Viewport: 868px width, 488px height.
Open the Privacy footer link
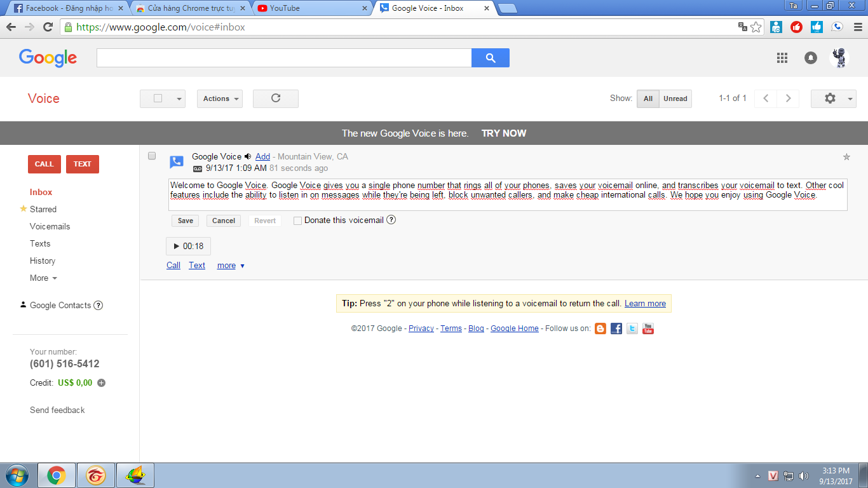tap(421, 329)
